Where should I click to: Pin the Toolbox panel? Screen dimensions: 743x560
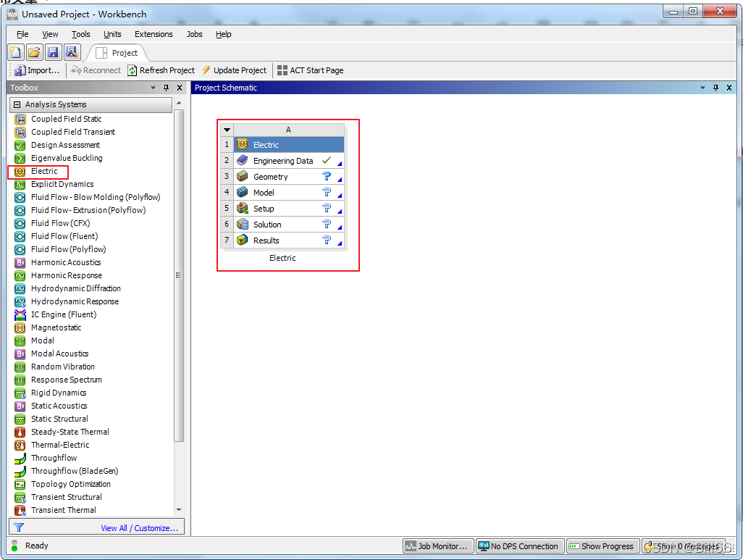(166, 88)
